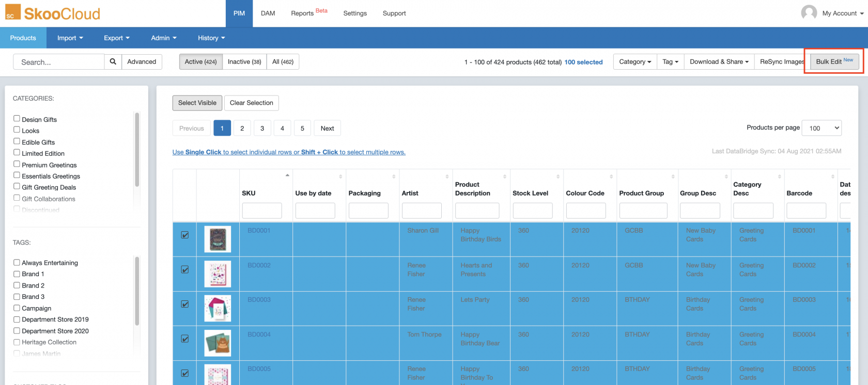
Task: Click sort arrows on Colour Code column
Action: coord(611,177)
